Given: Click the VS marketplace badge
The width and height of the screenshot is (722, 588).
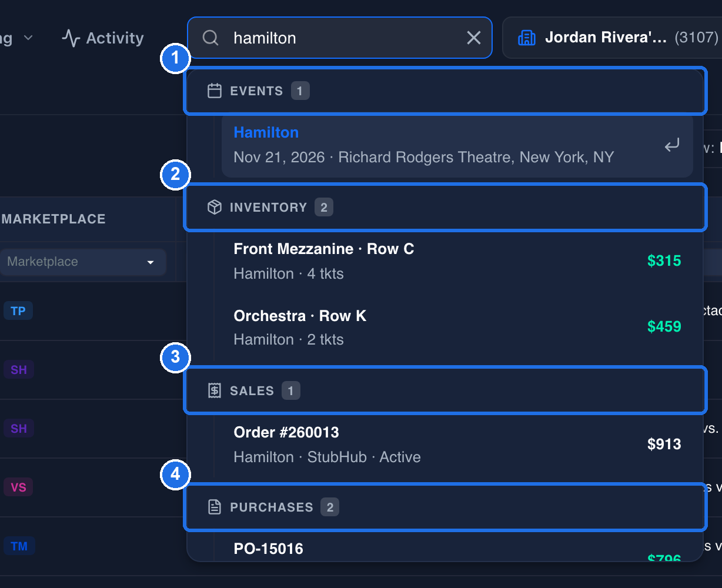Looking at the screenshot, I should [x=18, y=487].
